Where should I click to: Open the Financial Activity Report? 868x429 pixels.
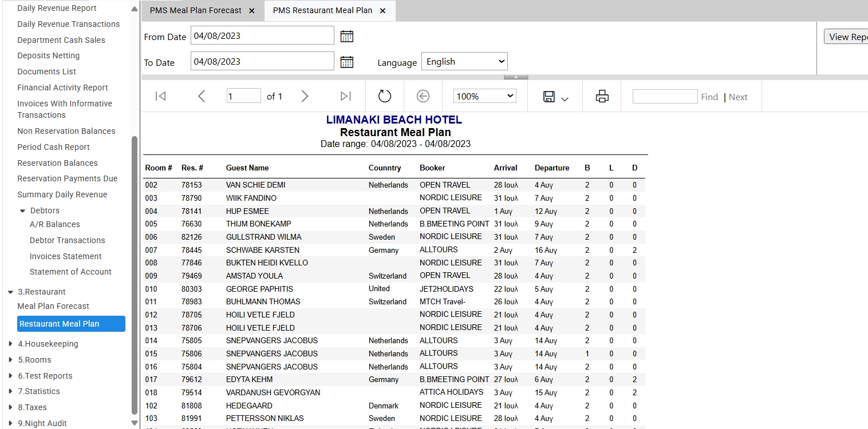63,88
